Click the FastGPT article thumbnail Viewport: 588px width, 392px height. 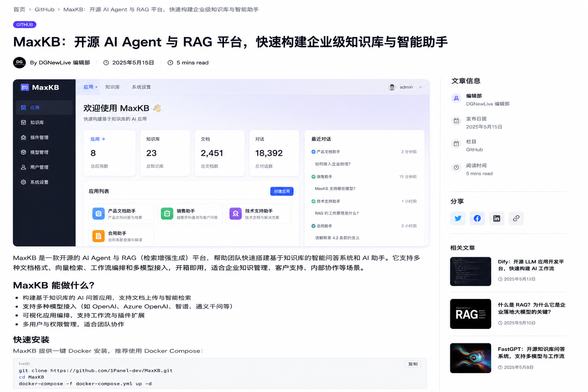coord(470,358)
